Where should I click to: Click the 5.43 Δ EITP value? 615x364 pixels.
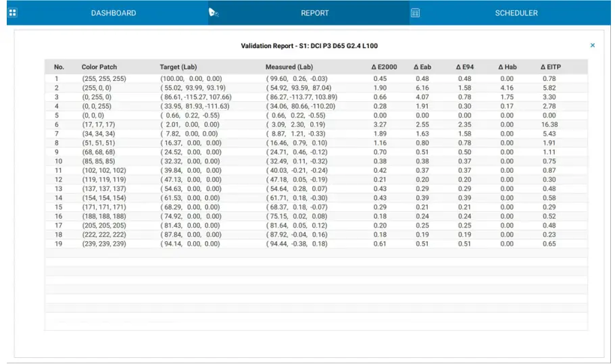(549, 134)
